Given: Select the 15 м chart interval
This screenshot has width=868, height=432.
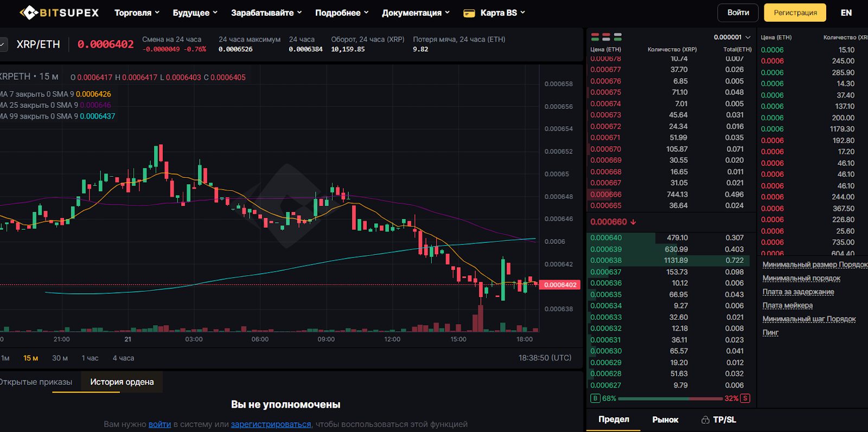Looking at the screenshot, I should pyautogui.click(x=30, y=358).
